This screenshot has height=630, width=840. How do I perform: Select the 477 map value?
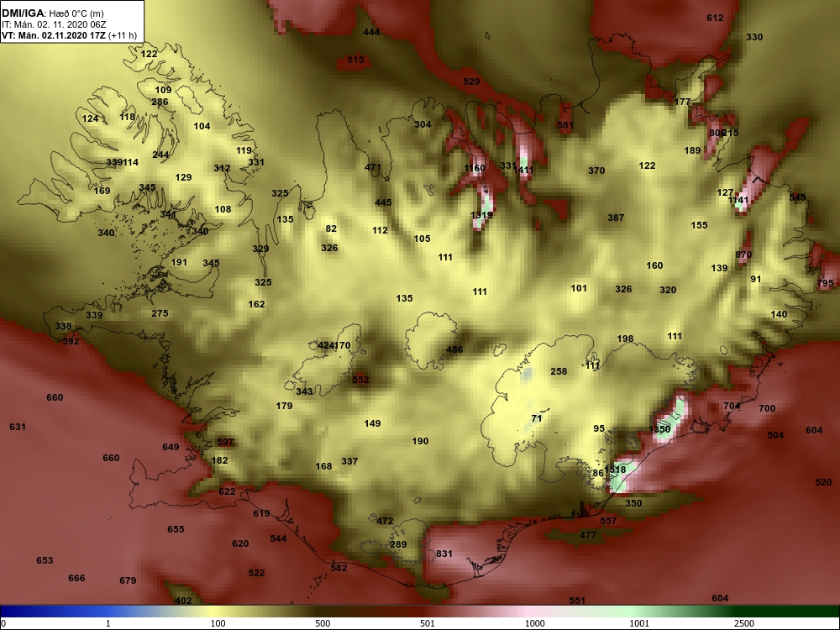588,535
